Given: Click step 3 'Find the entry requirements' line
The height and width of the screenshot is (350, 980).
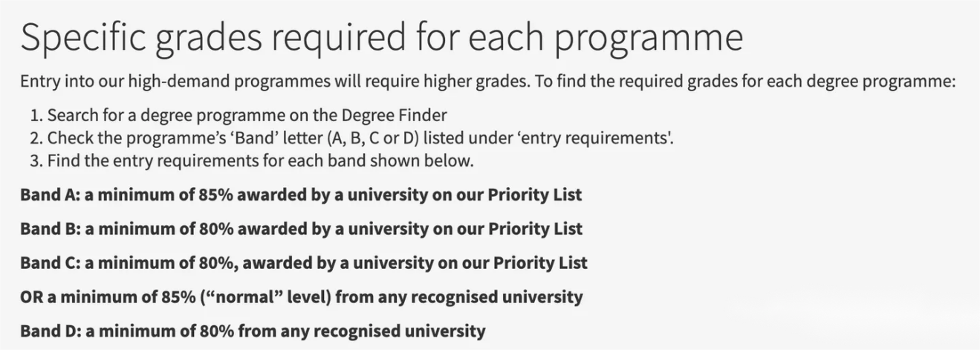Looking at the screenshot, I should coord(253,161).
